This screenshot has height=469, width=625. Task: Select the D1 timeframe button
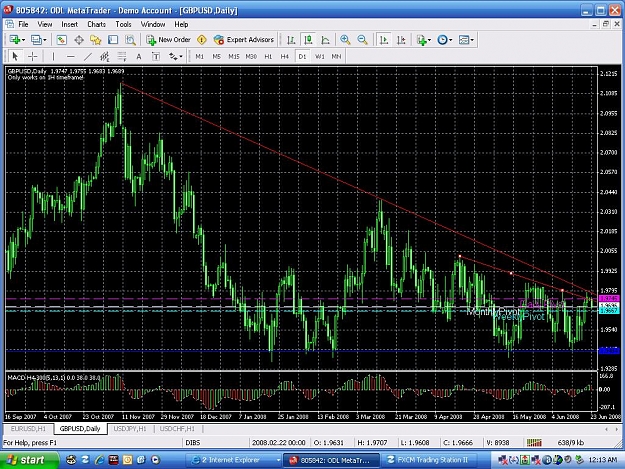point(302,57)
